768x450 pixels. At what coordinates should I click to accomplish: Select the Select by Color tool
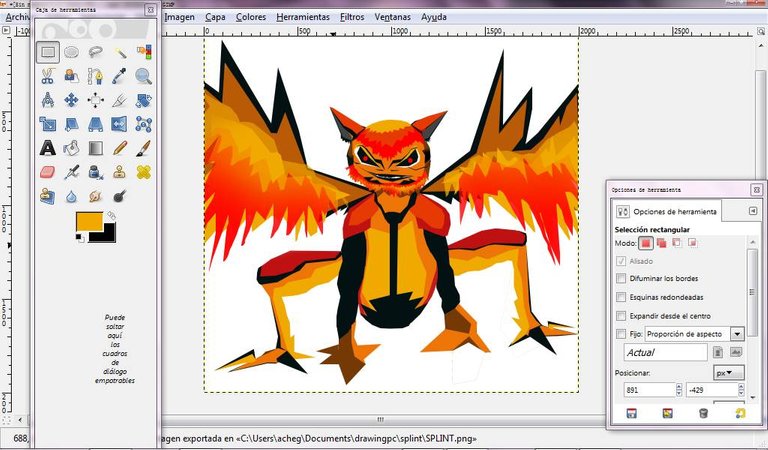tap(144, 52)
